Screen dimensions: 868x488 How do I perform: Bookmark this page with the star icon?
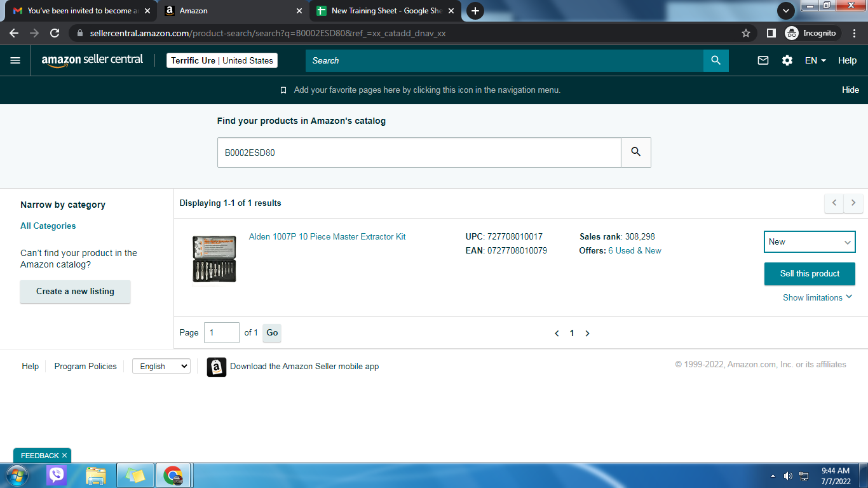pyautogui.click(x=746, y=33)
